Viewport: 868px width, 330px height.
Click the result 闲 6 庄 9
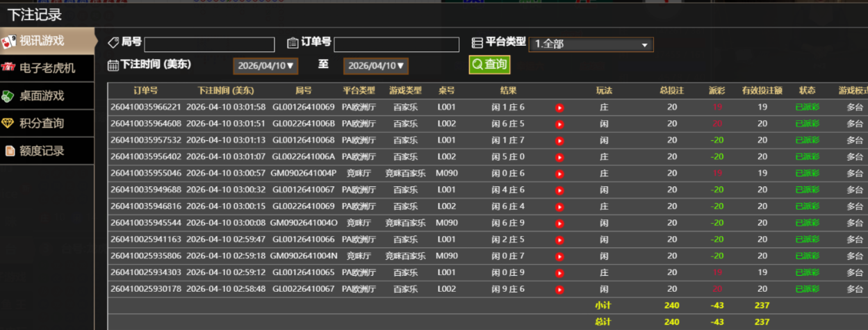(508, 223)
